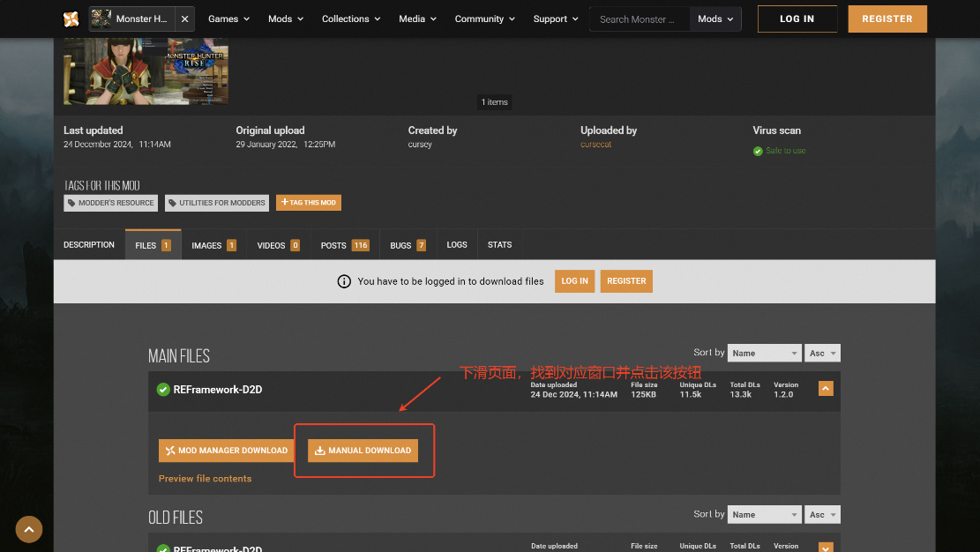Open Main Files sort-by Name dropdown
Image resolution: width=980 pixels, height=552 pixels.
(764, 353)
